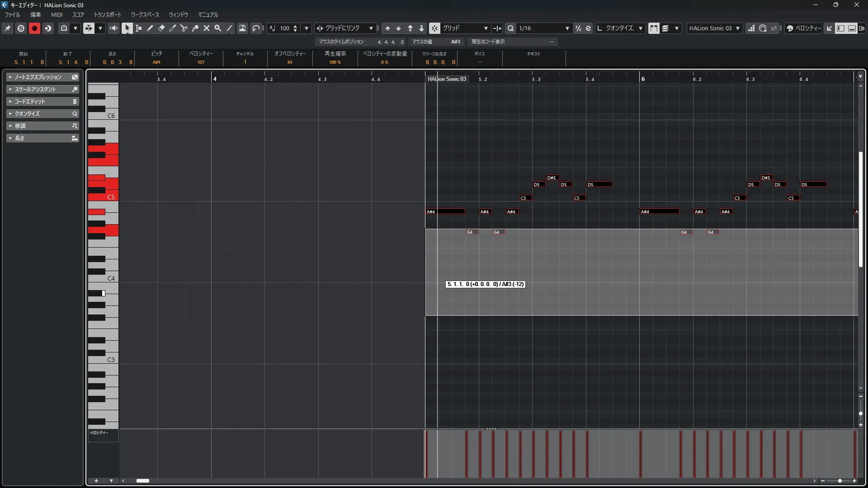Screen dimensions: 868x488
Task: Toggle Solo Editor button
Action: (21, 28)
